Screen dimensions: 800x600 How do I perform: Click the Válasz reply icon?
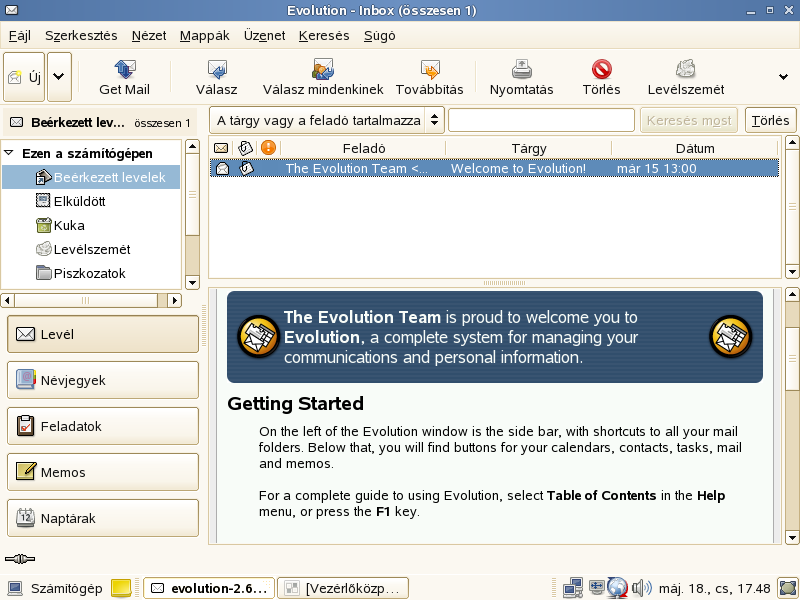coord(217,69)
